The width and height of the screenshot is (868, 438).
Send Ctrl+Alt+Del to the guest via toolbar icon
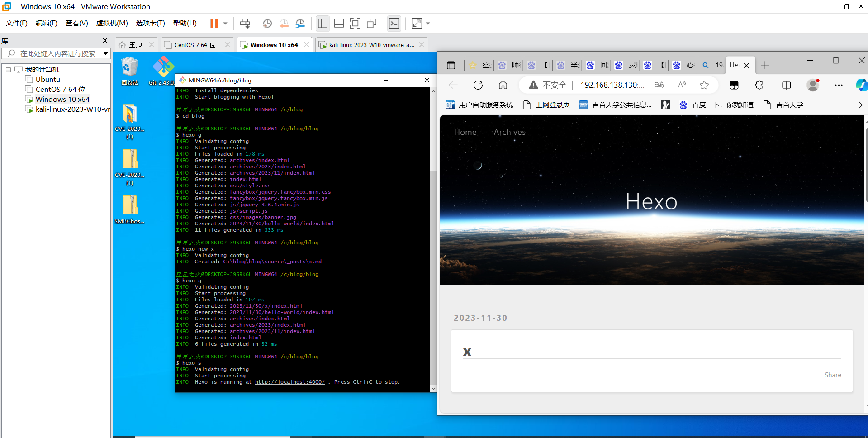point(245,23)
